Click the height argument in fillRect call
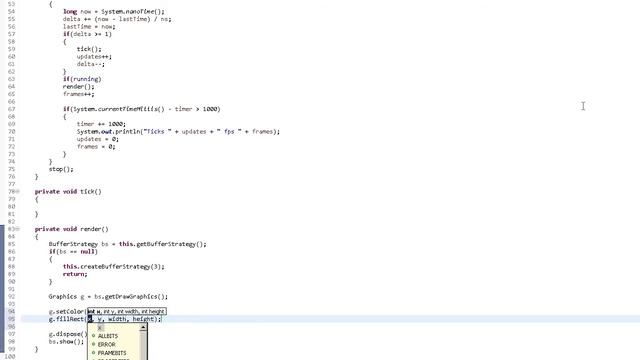This screenshot has width=640, height=360. coord(143,319)
